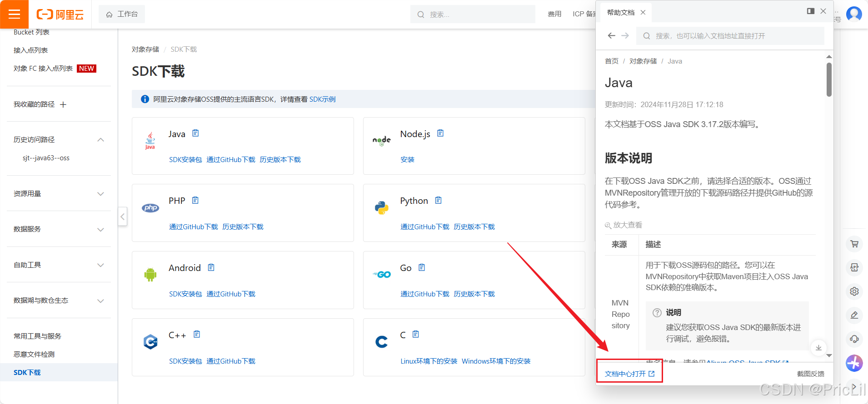Image resolution: width=868 pixels, height=404 pixels.
Task: Open the Java documentation icon
Action: point(195,133)
